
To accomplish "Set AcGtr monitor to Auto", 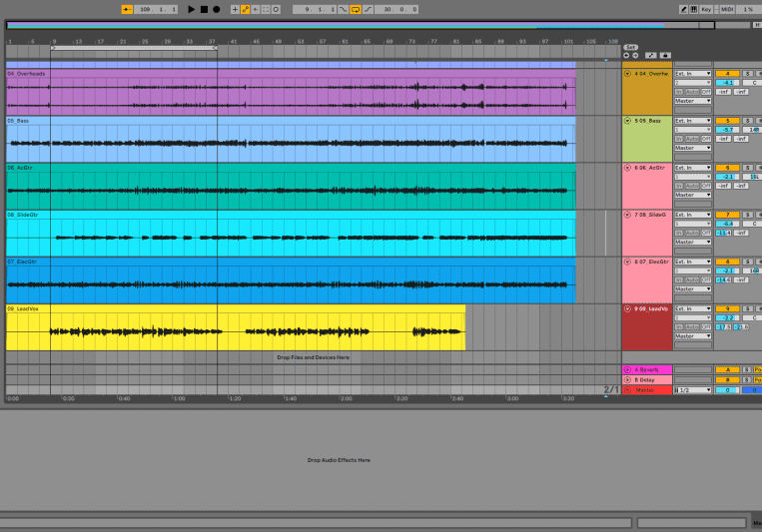I will 692,186.
